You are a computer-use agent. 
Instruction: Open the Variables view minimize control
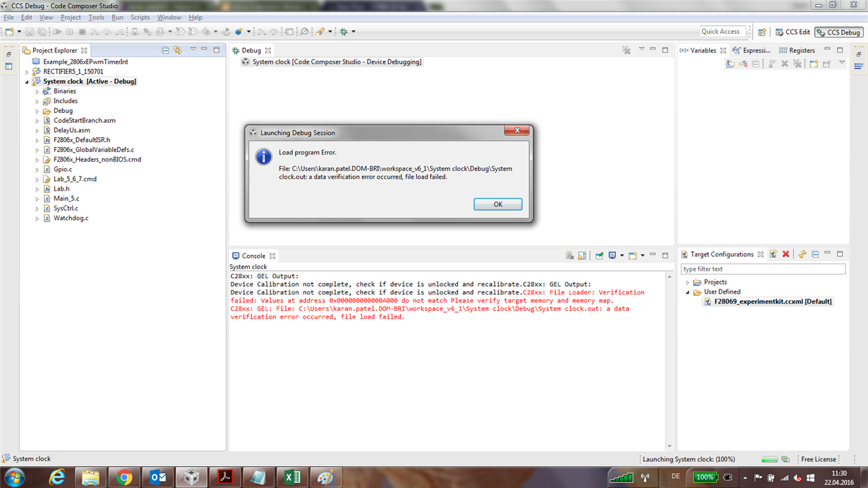(827, 50)
